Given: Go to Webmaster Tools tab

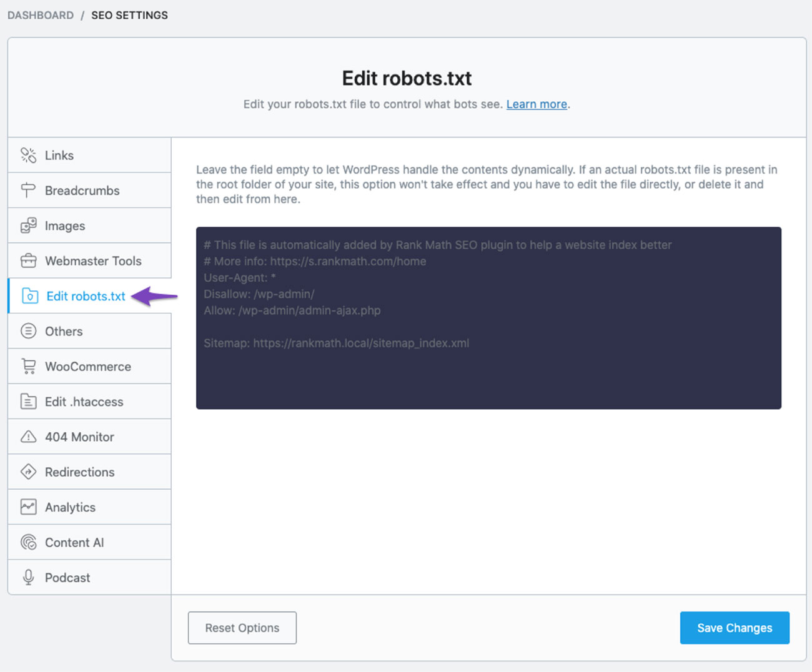Looking at the screenshot, I should pyautogui.click(x=89, y=260).
